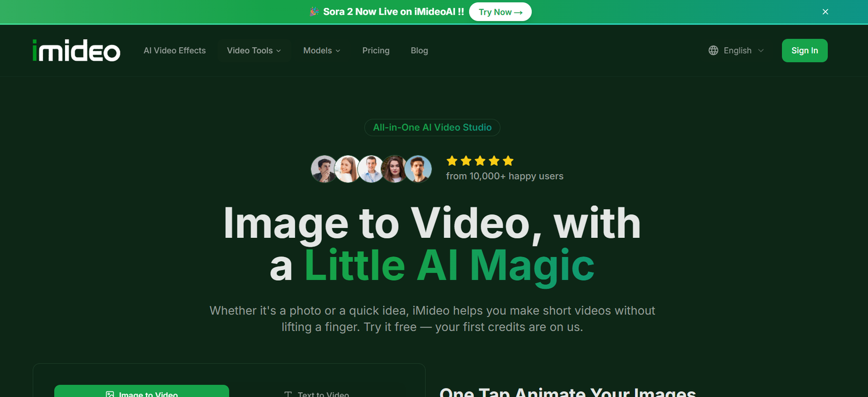Go to the Pricing page

376,51
